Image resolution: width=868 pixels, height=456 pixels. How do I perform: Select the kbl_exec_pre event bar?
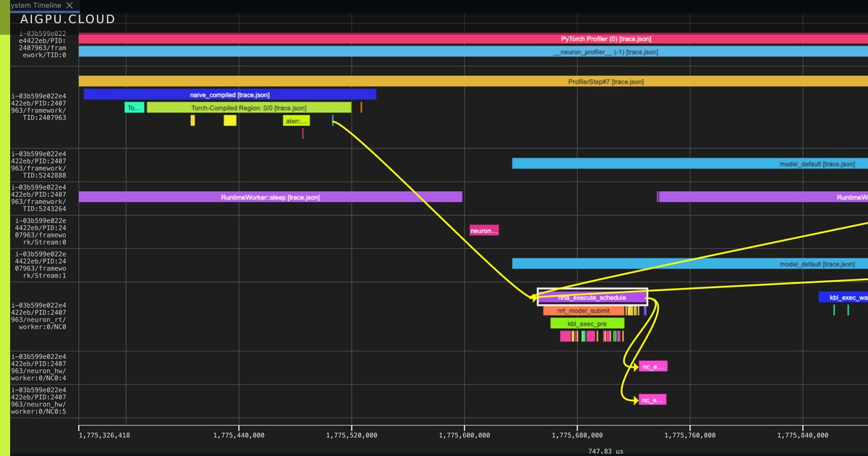pos(587,324)
